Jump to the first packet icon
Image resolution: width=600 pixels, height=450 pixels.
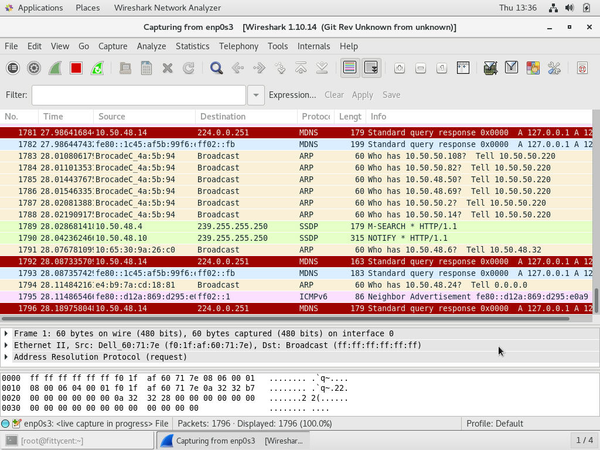(301, 68)
